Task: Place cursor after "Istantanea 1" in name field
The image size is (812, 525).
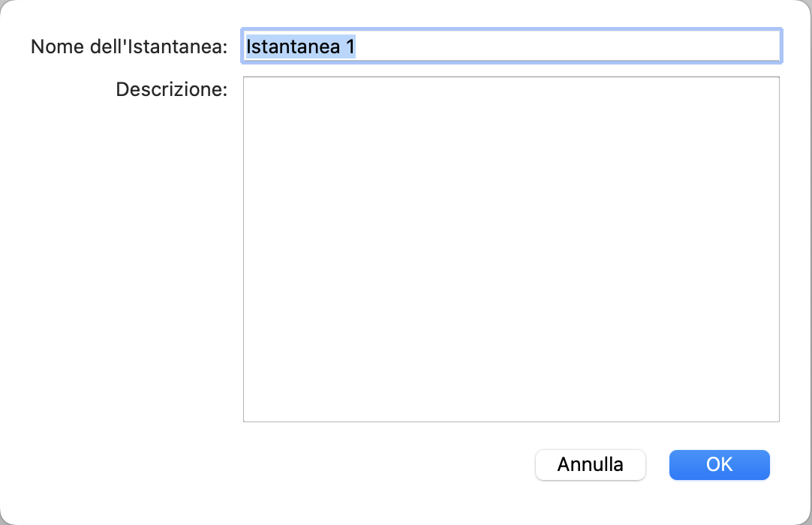Action: pos(356,46)
